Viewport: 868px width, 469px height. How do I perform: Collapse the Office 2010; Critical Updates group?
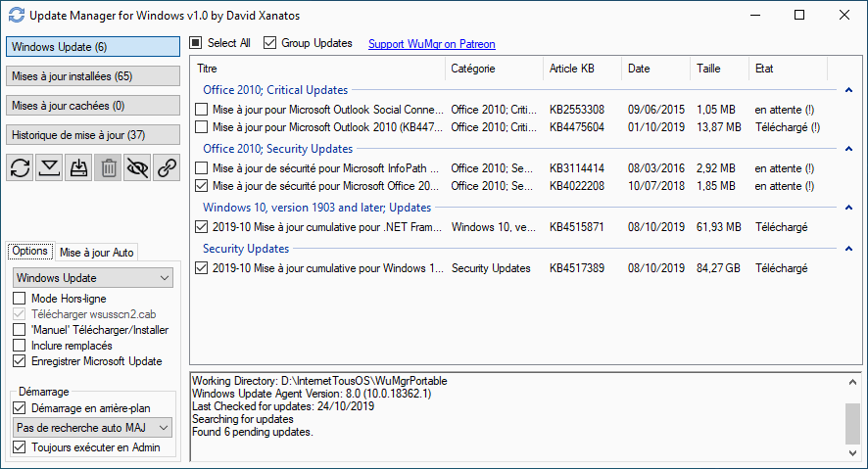(848, 90)
